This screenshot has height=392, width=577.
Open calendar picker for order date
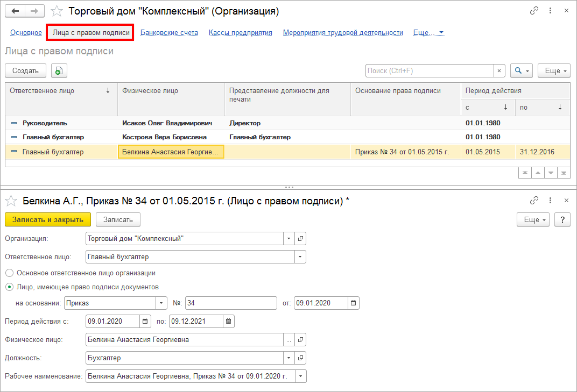click(x=353, y=303)
